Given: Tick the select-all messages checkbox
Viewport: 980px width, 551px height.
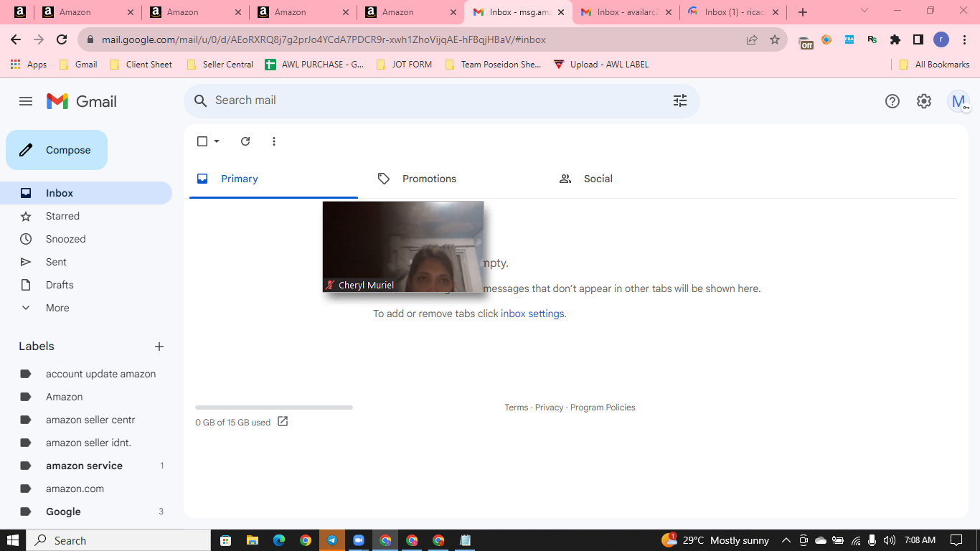Looking at the screenshot, I should point(202,141).
